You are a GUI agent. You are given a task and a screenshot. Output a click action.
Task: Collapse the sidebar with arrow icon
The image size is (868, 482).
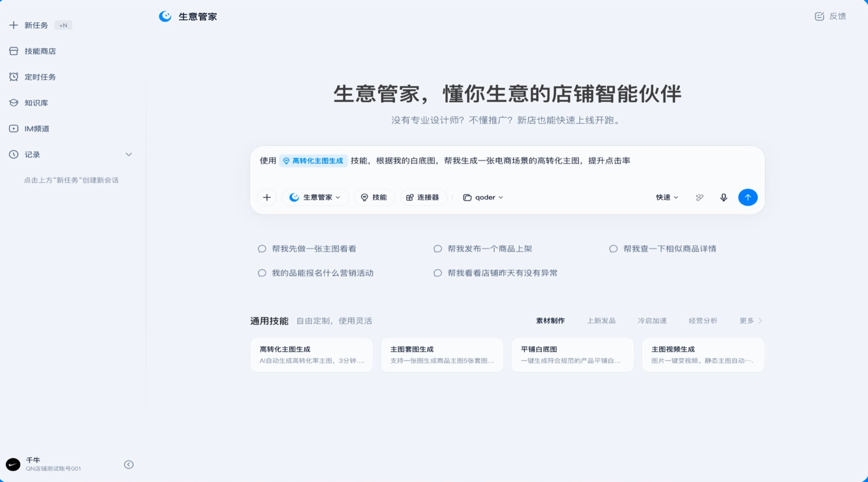pyautogui.click(x=129, y=465)
